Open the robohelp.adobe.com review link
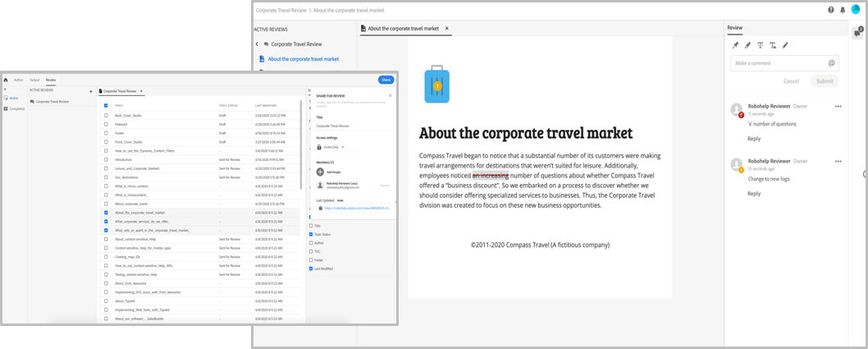The width and height of the screenshot is (868, 349). 358,209
